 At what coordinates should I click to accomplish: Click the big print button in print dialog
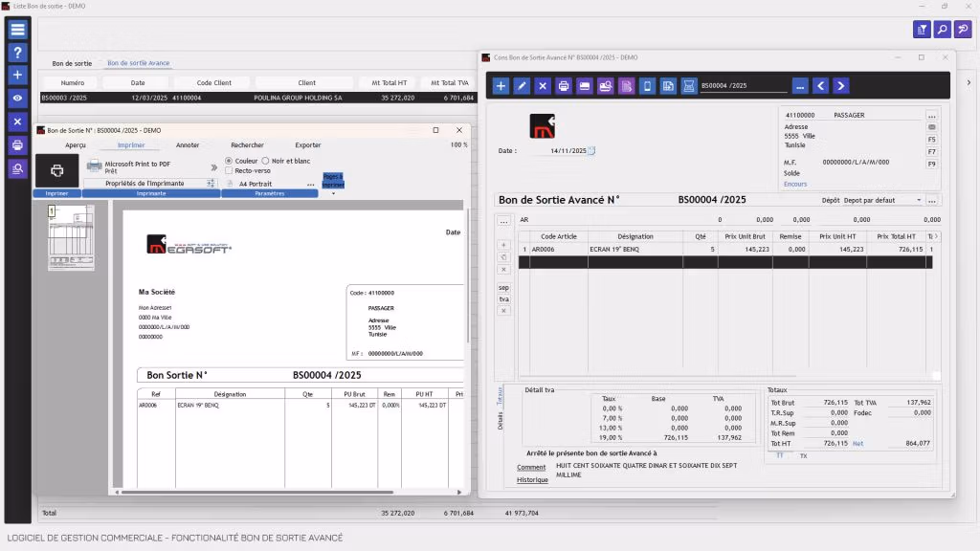tap(56, 170)
